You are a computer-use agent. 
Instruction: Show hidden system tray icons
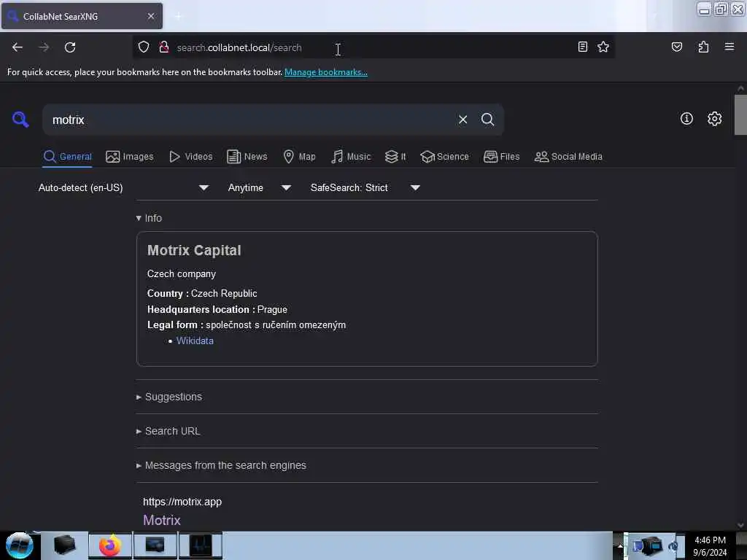(x=620, y=546)
